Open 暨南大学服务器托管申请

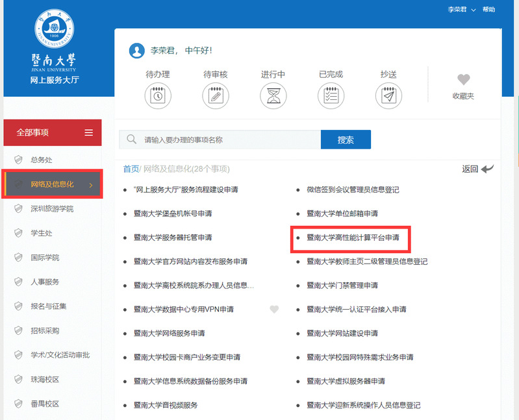coord(173,238)
